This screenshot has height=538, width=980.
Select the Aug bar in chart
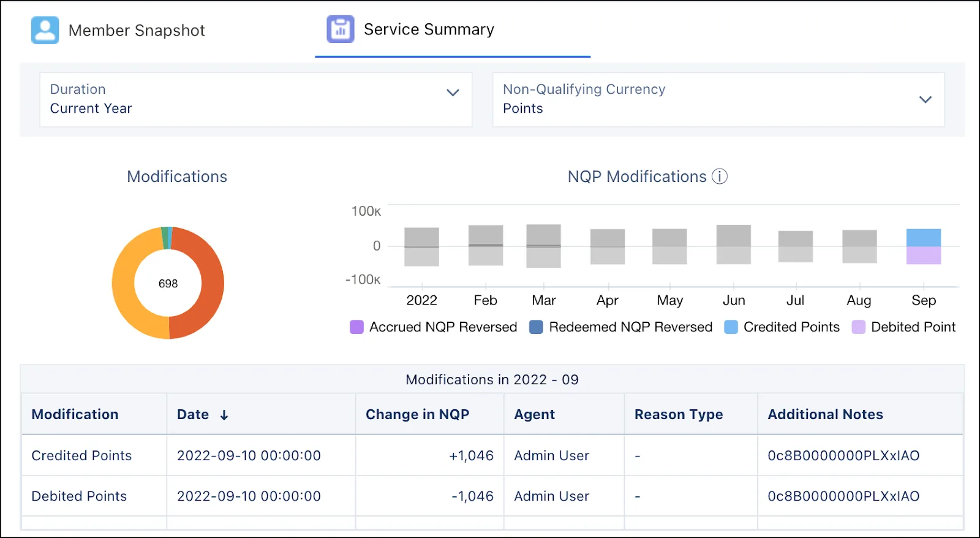click(x=859, y=246)
